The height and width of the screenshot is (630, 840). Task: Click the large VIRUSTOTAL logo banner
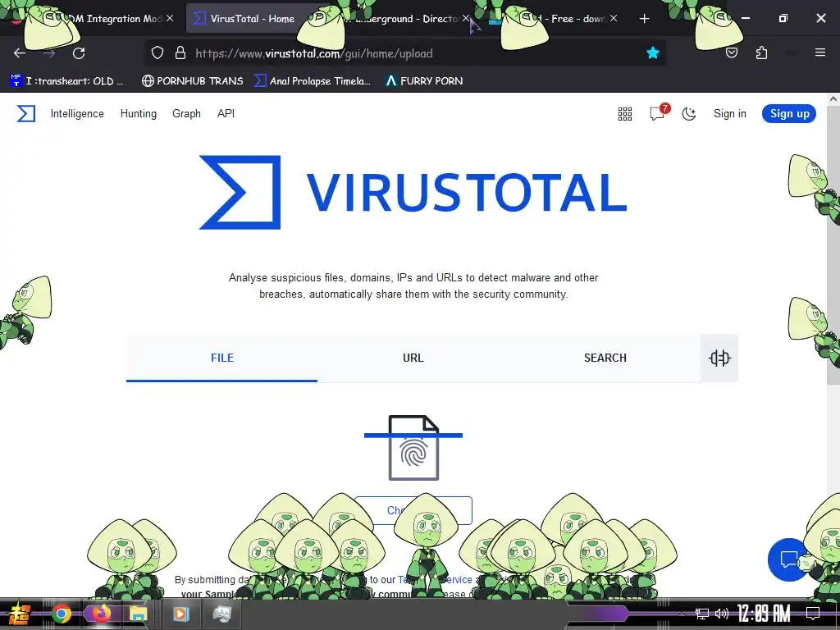[413, 192]
